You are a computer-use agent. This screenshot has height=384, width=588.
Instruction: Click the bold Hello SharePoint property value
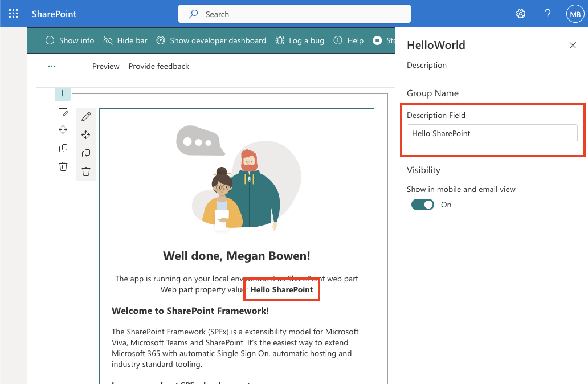pos(281,289)
